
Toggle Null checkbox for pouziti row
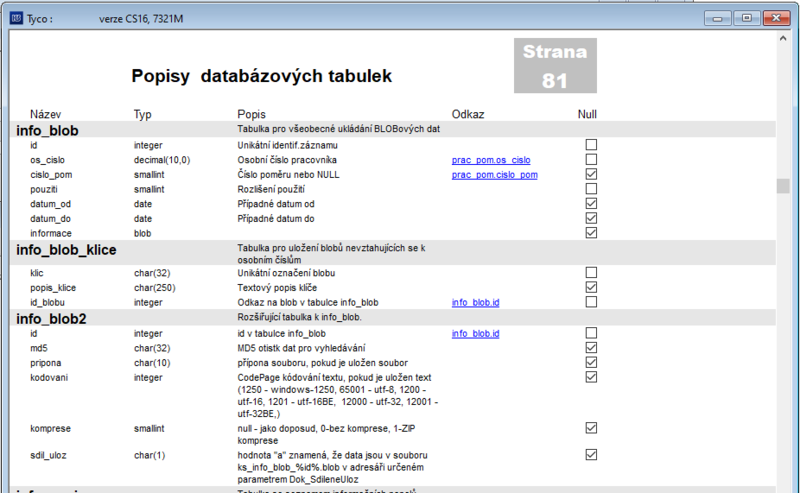click(591, 189)
